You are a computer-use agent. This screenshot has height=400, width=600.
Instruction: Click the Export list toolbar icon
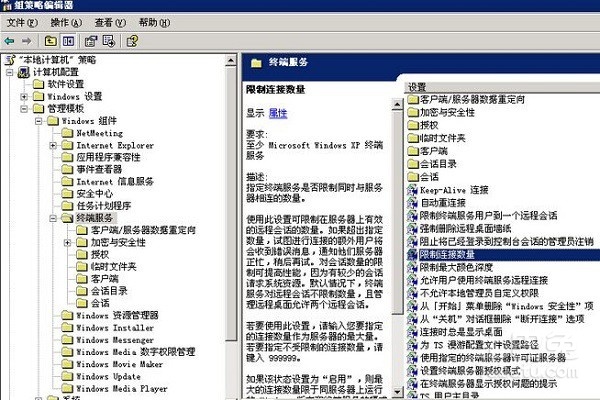point(107,41)
